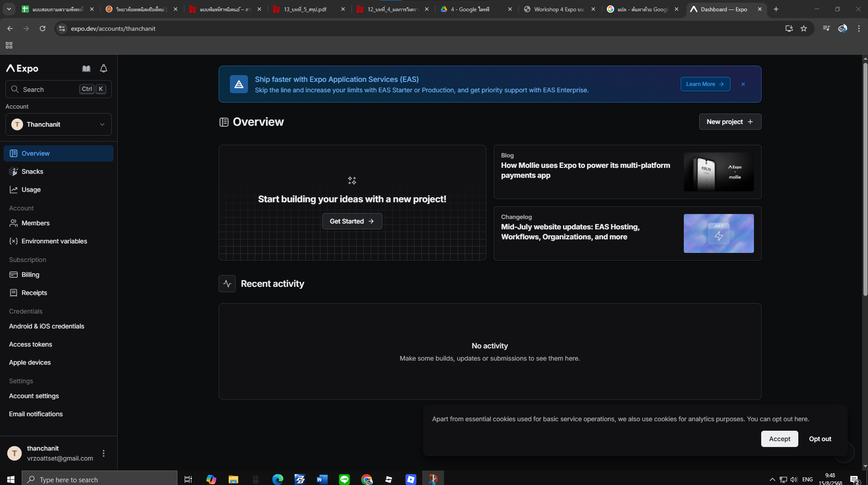The width and height of the screenshot is (868, 485).
Task: Switch to Workshop 4 Expo tab
Action: tap(558, 9)
